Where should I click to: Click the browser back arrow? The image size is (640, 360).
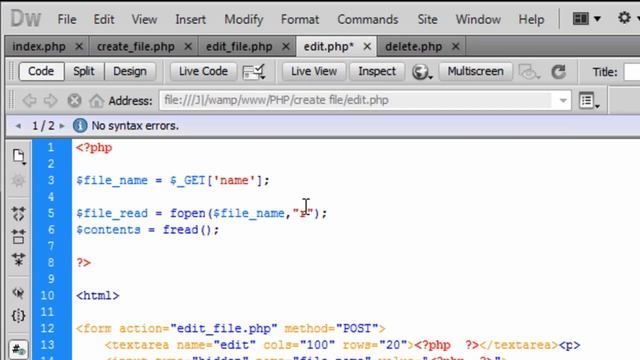29,100
